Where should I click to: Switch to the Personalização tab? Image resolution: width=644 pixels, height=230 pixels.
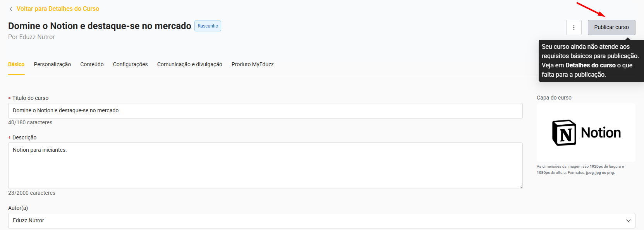click(52, 64)
